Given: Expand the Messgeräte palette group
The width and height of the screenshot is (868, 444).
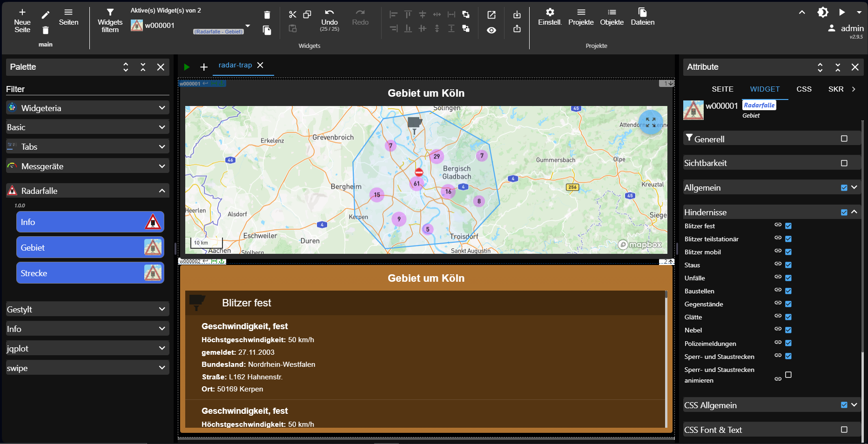Looking at the screenshot, I should pyautogui.click(x=87, y=166).
